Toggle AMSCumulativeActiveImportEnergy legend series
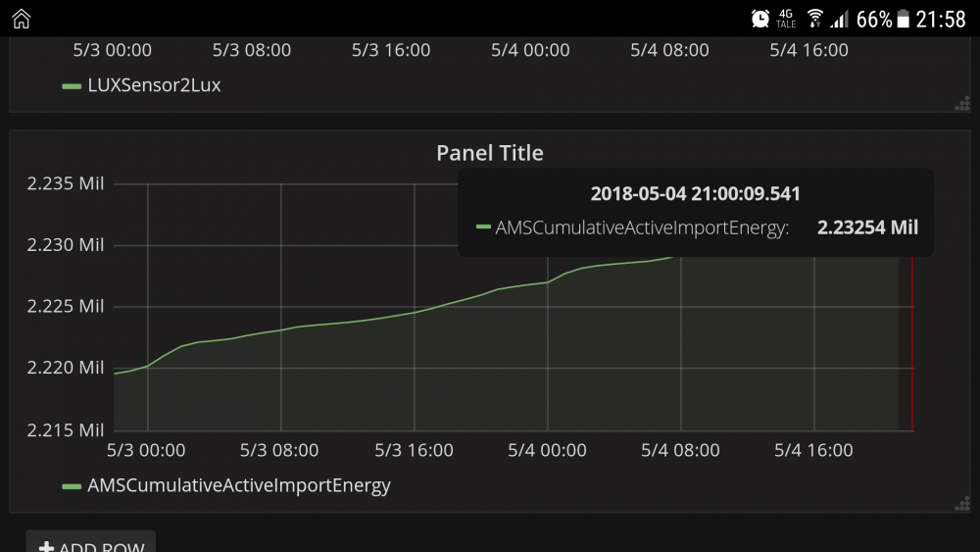The width and height of the screenshot is (980, 552). coord(239,485)
